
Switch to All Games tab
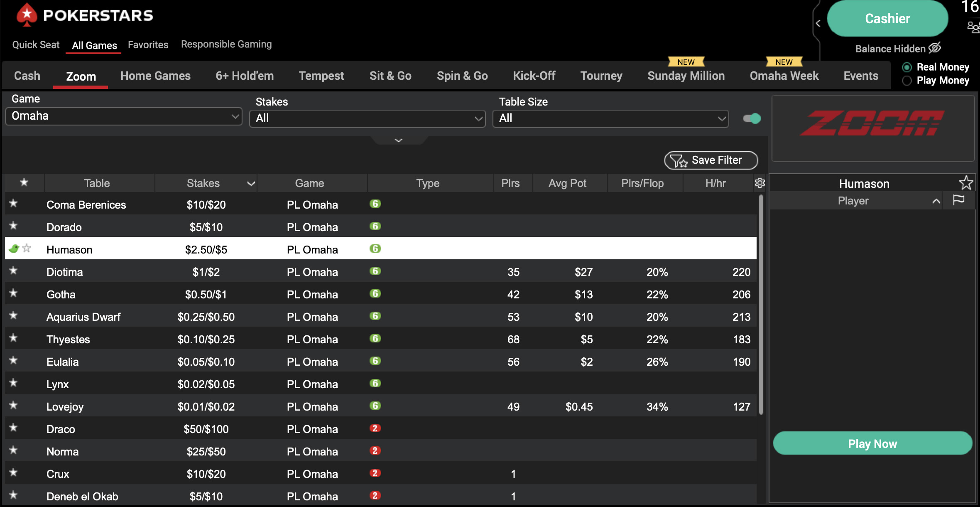coord(94,46)
